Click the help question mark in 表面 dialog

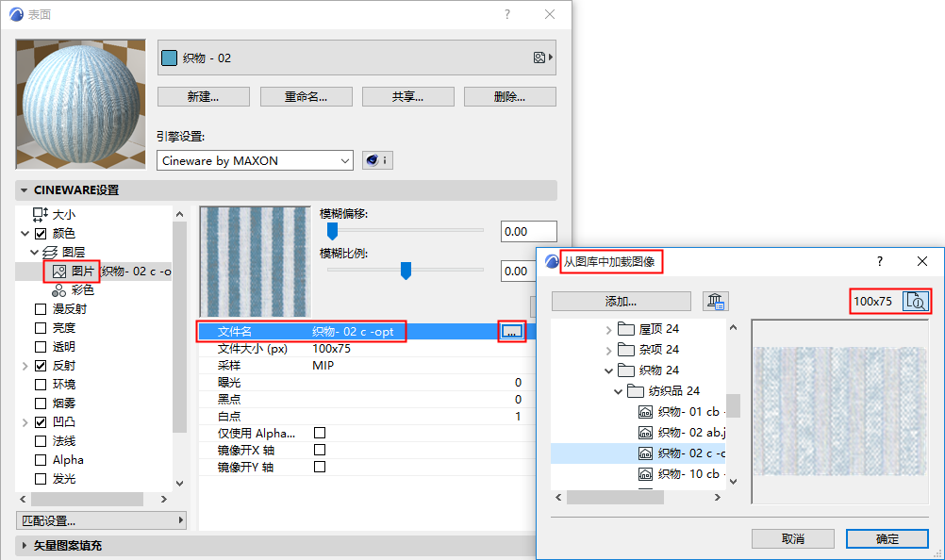coord(507,14)
